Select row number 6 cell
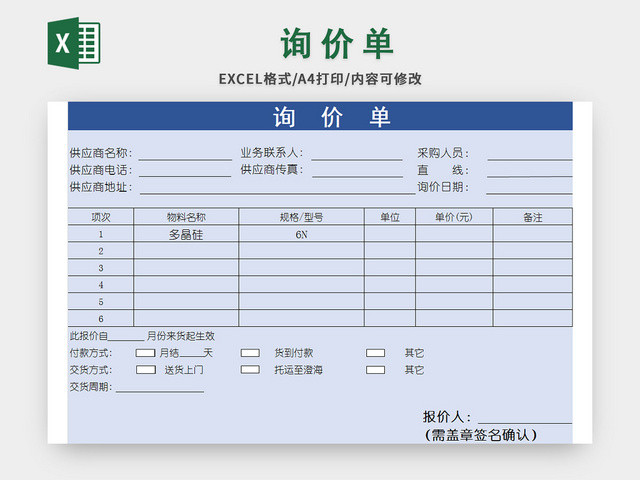The width and height of the screenshot is (640, 480). coord(101,318)
